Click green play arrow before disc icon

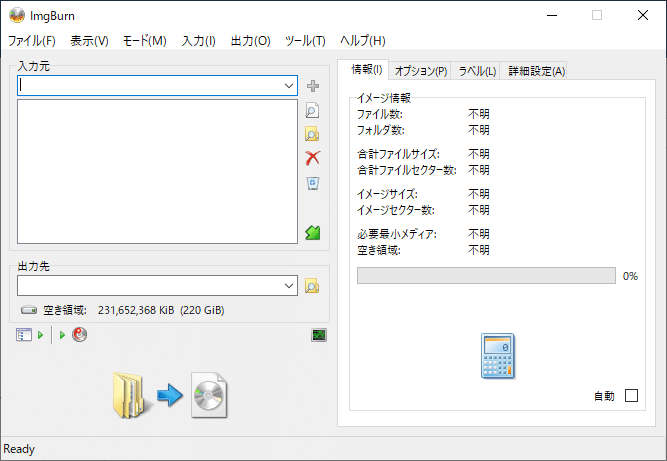tap(62, 335)
